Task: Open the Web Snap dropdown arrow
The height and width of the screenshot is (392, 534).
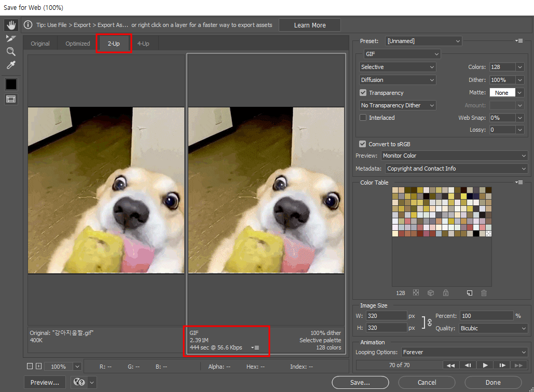Action: 519,118
